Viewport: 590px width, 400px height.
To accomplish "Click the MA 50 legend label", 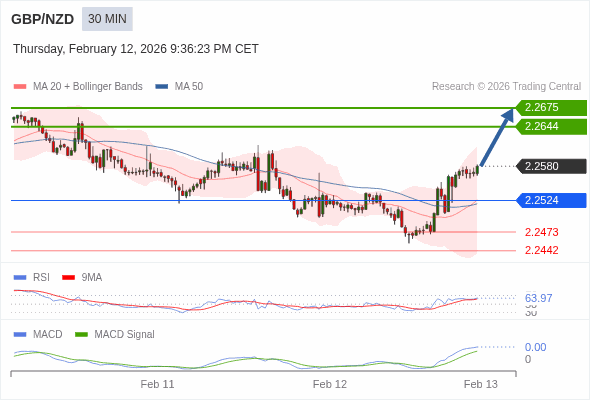I will [x=189, y=87].
